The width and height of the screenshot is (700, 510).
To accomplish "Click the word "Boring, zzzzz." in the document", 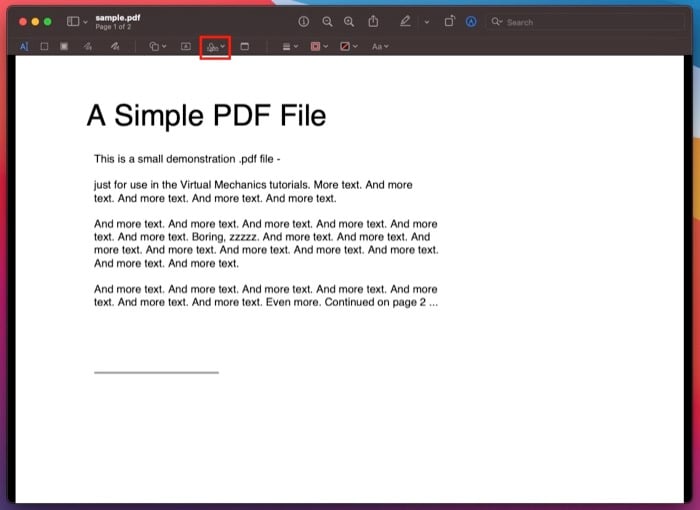I will point(225,237).
